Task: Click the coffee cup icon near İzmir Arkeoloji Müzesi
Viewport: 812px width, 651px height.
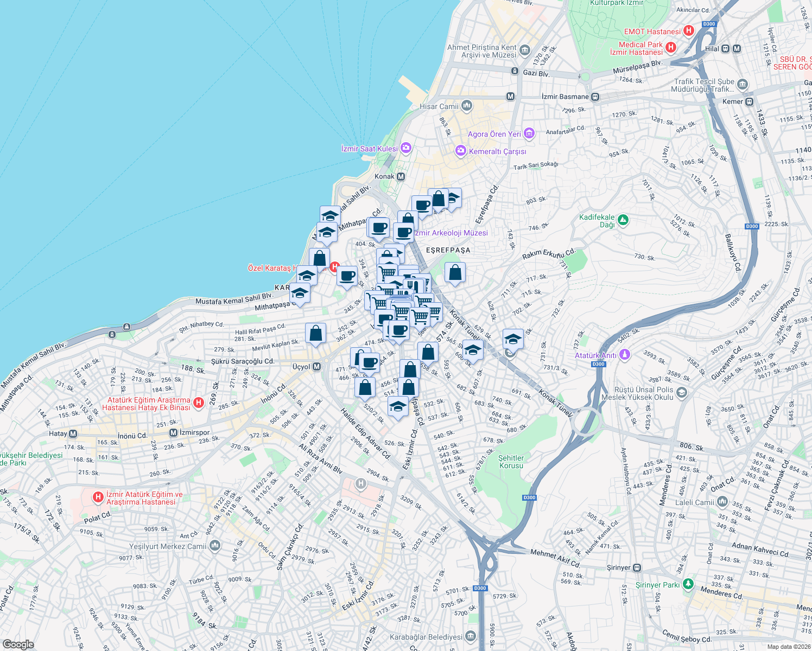Action: point(402,232)
